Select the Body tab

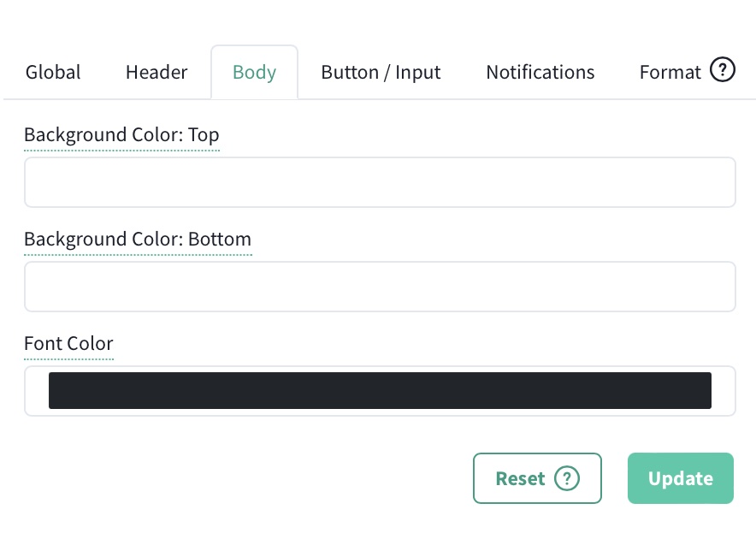(254, 72)
